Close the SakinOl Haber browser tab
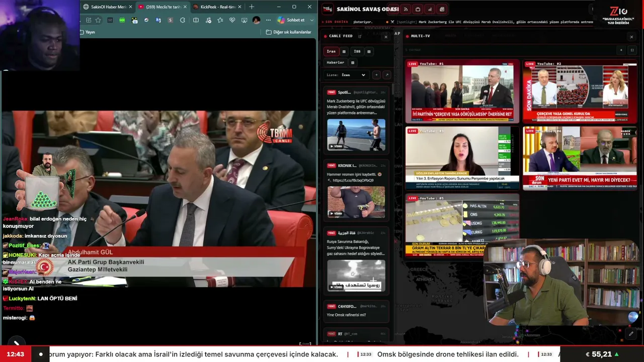Screen dimensions: 644x362 [x=130, y=7]
